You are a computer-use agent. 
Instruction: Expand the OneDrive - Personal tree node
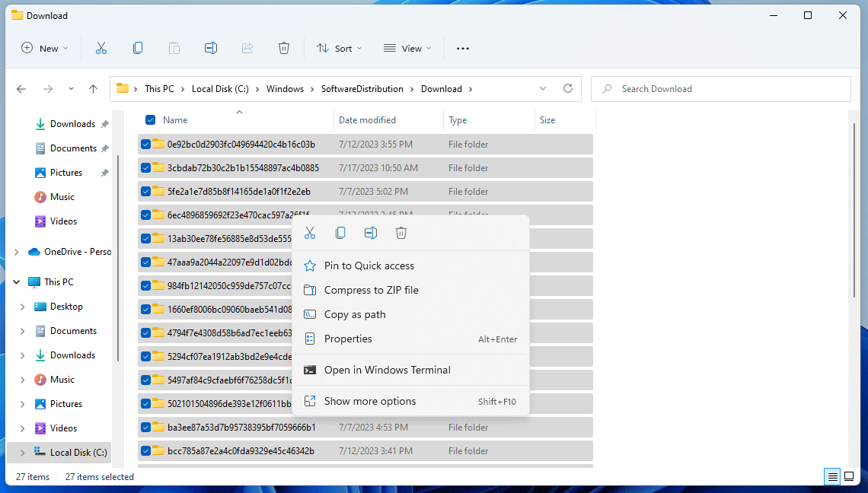click(17, 252)
